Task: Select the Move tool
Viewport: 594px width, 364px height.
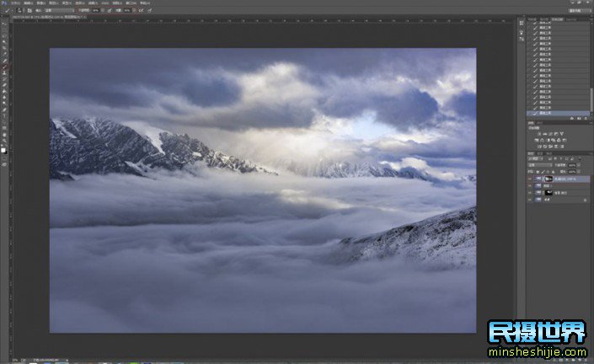Action: click(5, 24)
